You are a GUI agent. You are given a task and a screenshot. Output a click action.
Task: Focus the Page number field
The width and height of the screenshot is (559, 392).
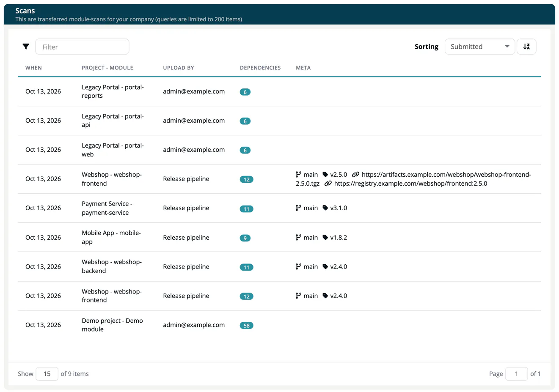click(516, 374)
